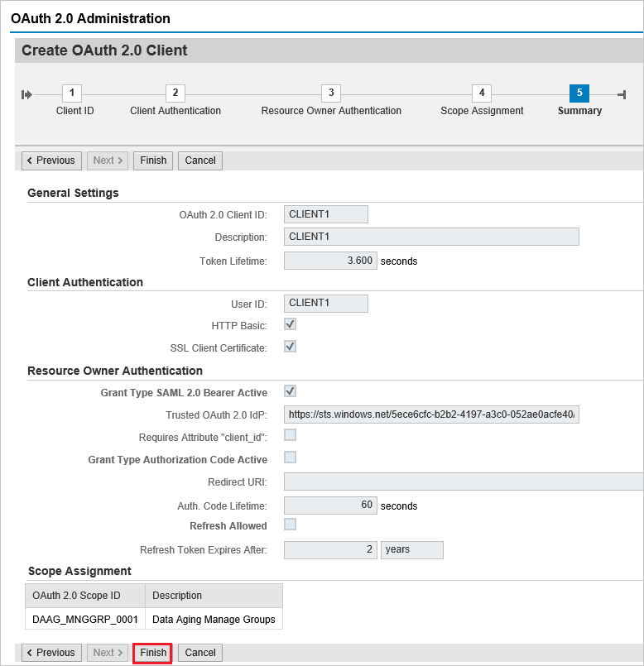Toggle Grant Type SAML 2.0 Bearer Active
Image resolution: width=644 pixels, height=666 pixels.
click(x=291, y=391)
